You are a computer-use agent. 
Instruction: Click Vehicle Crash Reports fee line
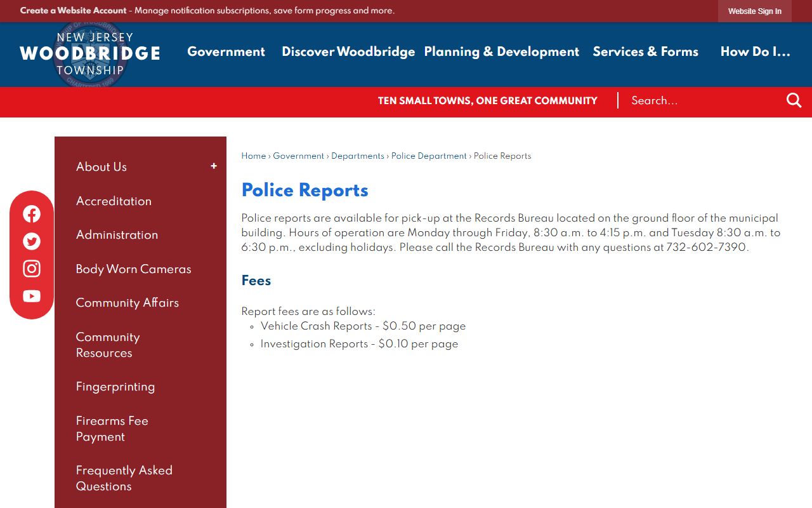363,326
